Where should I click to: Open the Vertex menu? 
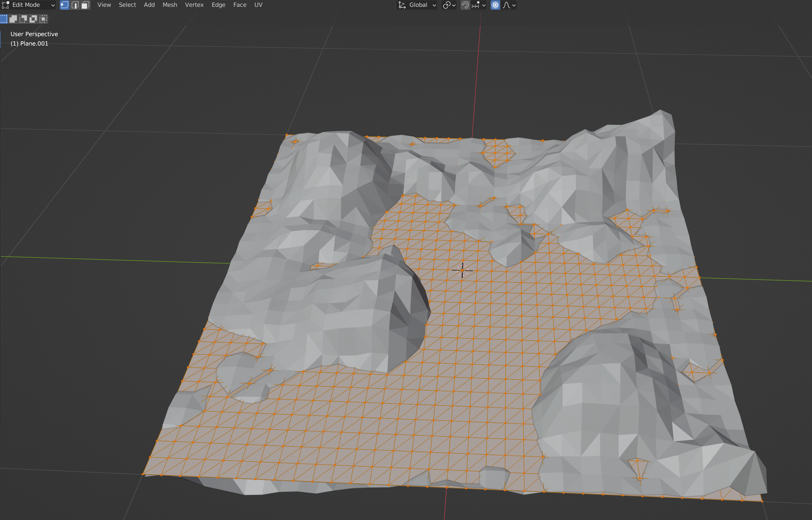[194, 5]
